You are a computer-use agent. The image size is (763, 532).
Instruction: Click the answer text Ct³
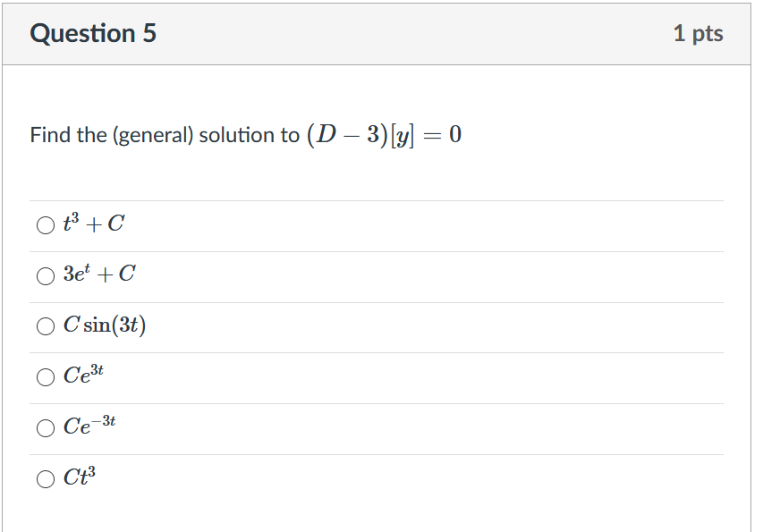click(83, 477)
